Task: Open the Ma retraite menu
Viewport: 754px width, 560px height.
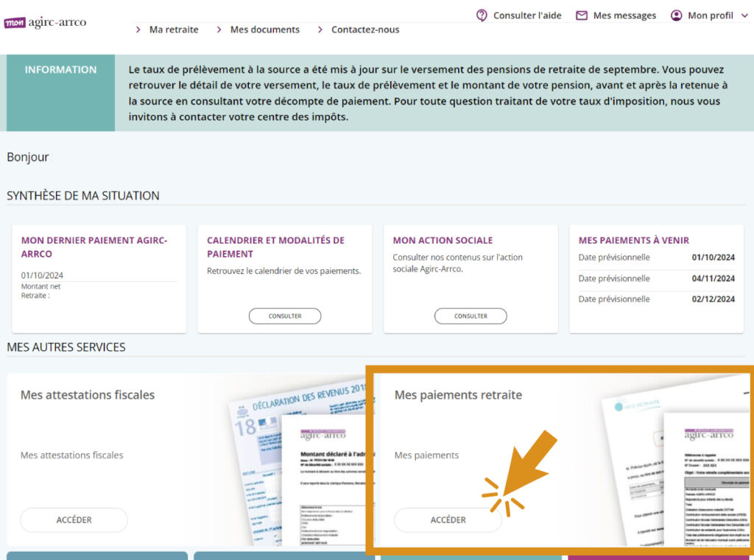Action: click(174, 29)
